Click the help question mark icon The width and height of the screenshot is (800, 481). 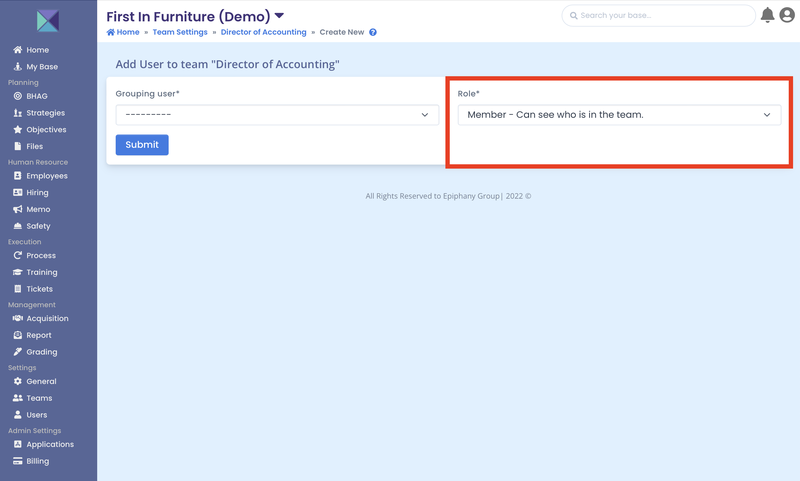(x=373, y=32)
